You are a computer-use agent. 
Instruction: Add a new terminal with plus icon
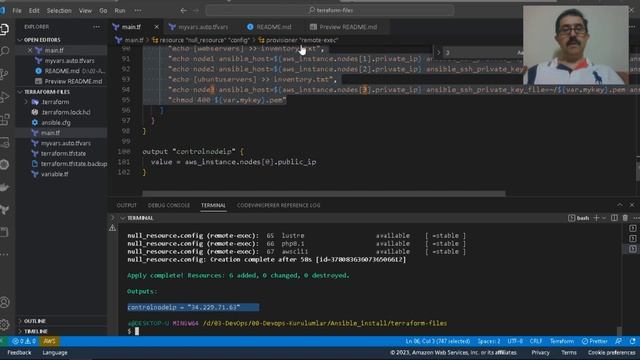tap(596, 218)
